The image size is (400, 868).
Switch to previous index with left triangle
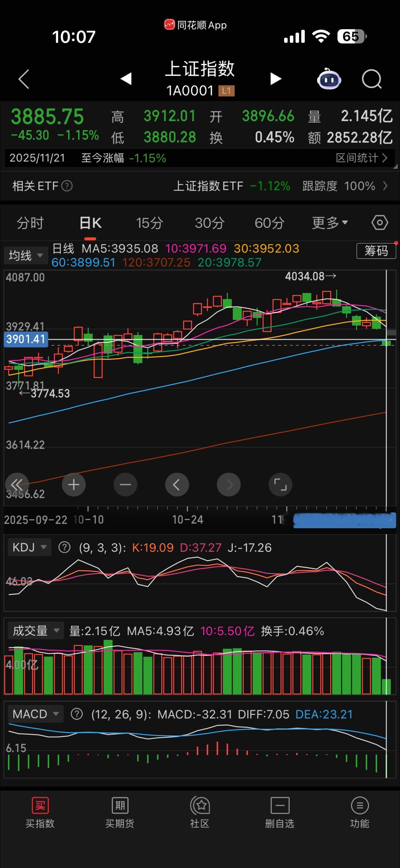click(126, 79)
